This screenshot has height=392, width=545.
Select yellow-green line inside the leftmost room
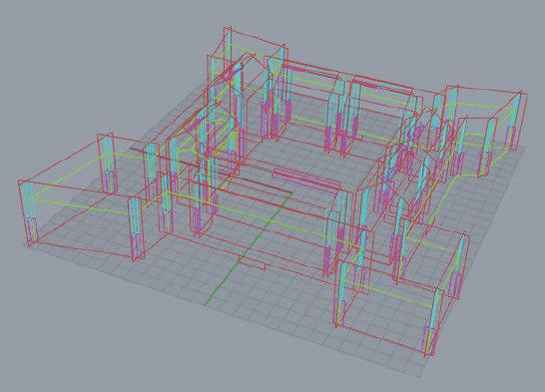[81, 206]
